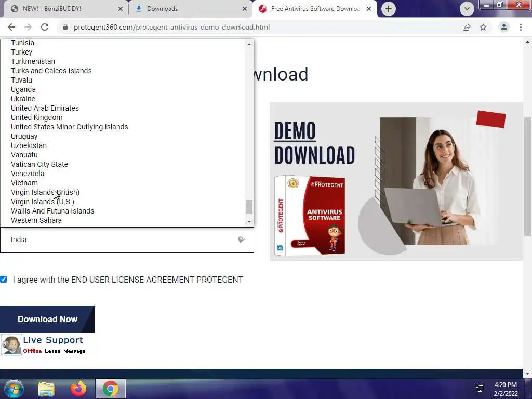Uncheck the license agreement checkbox
The width and height of the screenshot is (532, 399).
[x=4, y=279]
